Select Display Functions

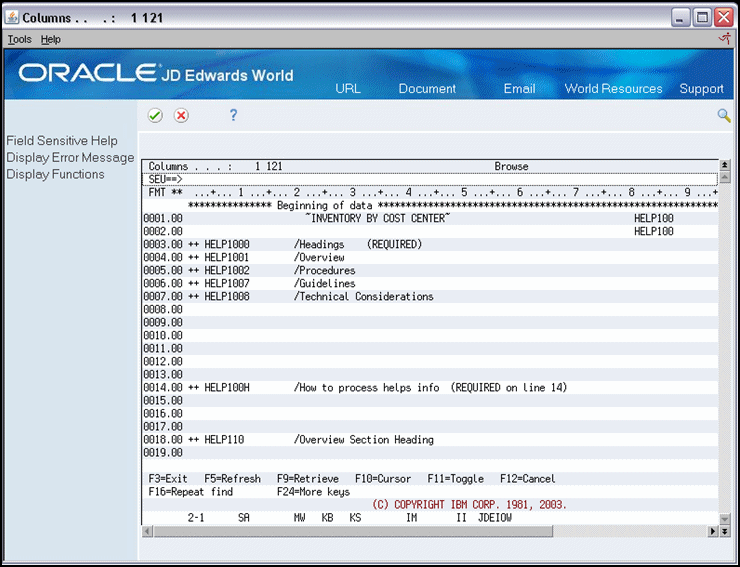[55, 174]
